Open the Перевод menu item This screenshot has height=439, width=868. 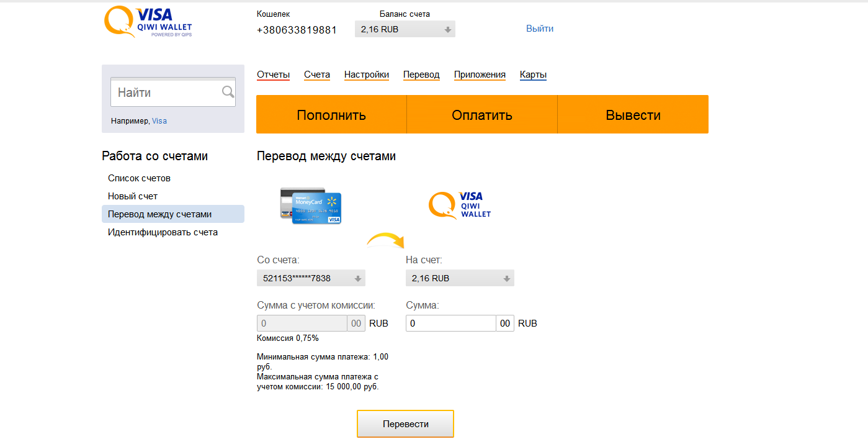[421, 75]
